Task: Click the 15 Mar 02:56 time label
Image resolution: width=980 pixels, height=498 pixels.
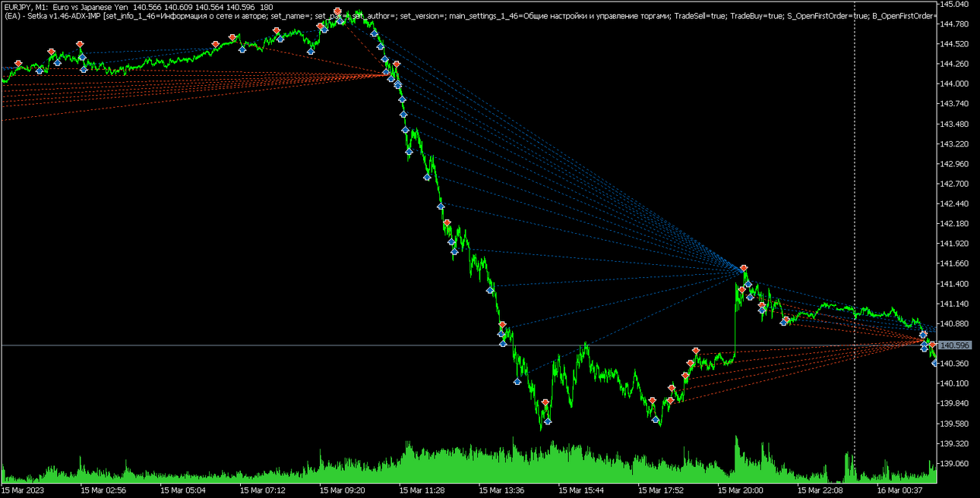Action: pos(103,490)
